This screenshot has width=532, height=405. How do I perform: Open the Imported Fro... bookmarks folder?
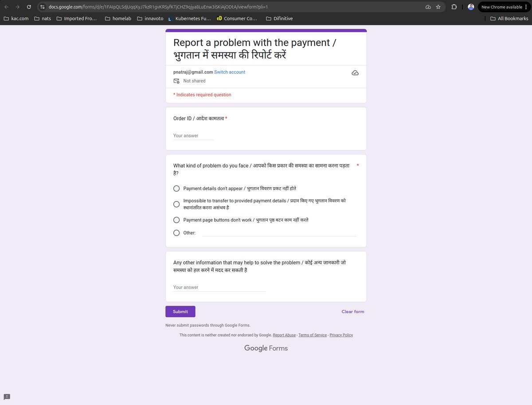(x=77, y=19)
